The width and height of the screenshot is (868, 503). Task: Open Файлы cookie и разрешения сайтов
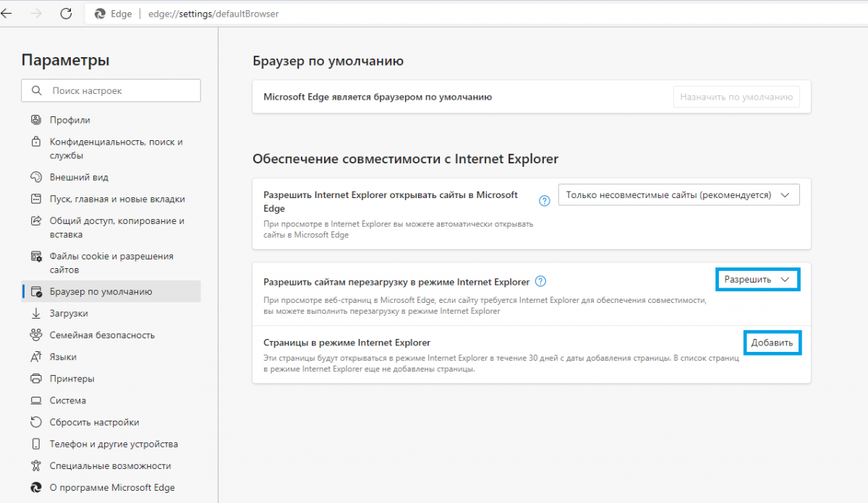(111, 263)
